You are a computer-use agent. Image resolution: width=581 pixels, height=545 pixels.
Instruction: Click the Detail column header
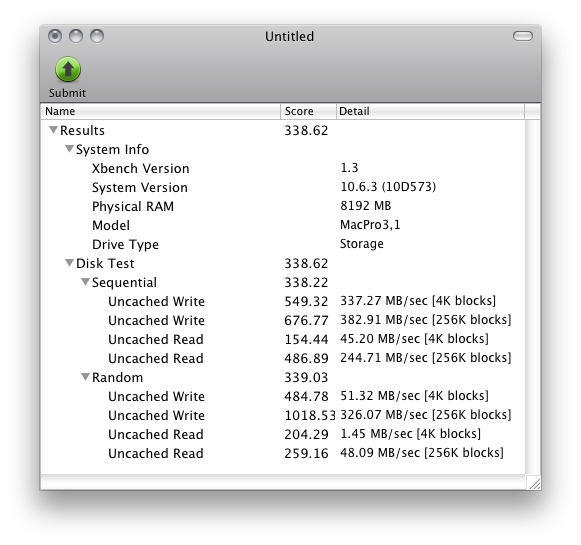[x=430, y=111]
